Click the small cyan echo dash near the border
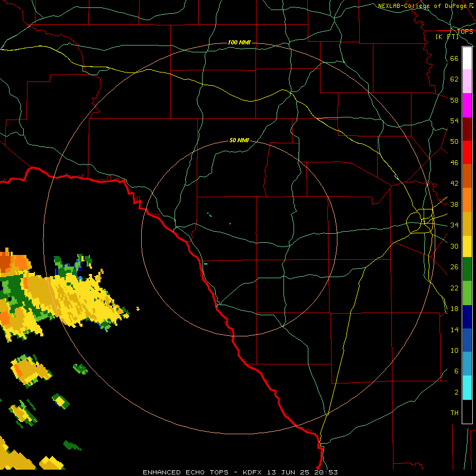476x476 pixels. [x=206, y=264]
